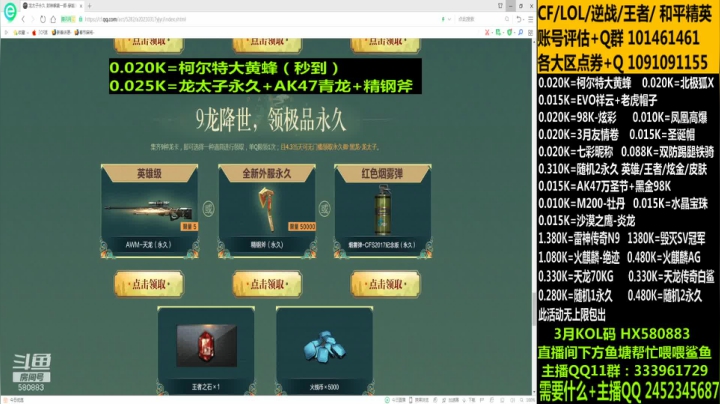Expand the bookmarks bar side arrow
The image size is (720, 404).
pyautogui.click(x=6, y=33)
